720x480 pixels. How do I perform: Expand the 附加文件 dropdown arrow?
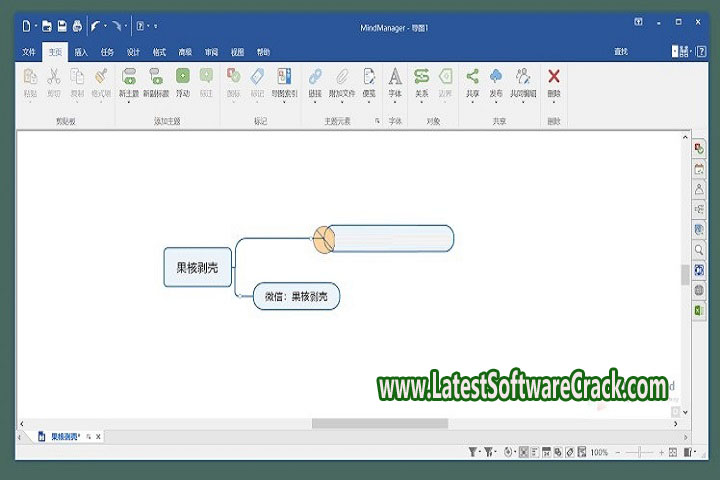click(342, 102)
